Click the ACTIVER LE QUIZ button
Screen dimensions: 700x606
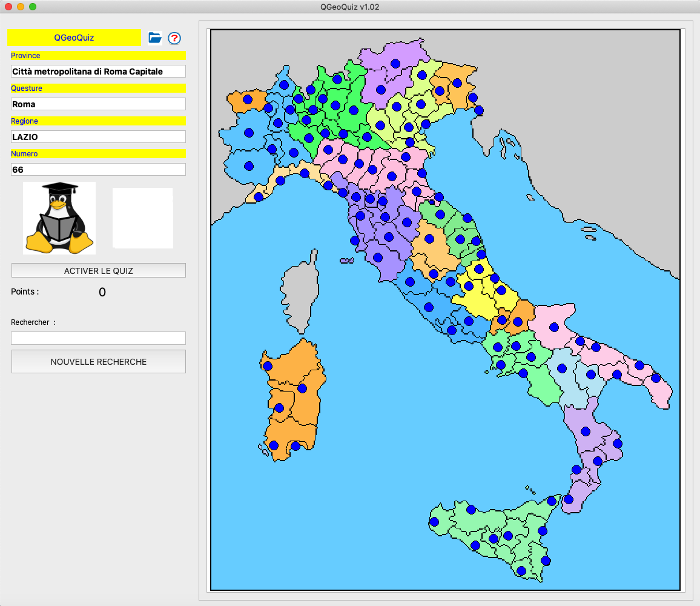(x=98, y=270)
